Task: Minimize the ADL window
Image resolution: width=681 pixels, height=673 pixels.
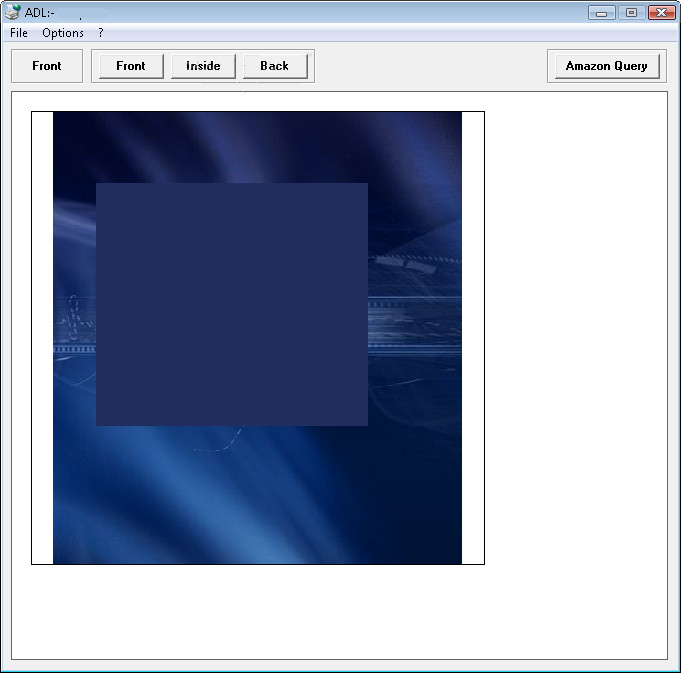Action: [x=602, y=13]
